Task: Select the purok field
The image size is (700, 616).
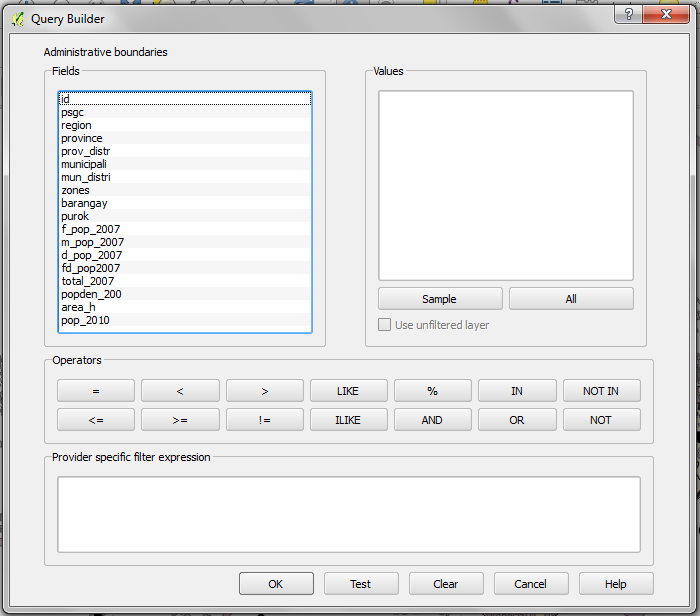Action: [185, 216]
